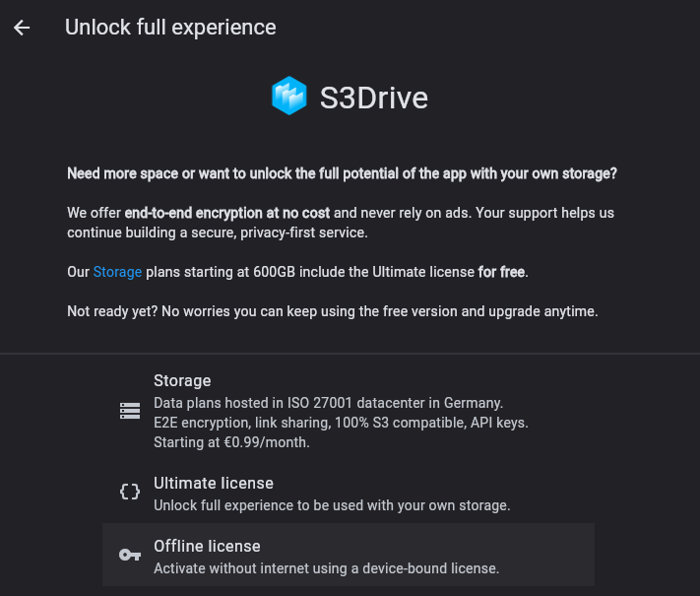700x596 pixels.
Task: Click the curly braces Ultimate license icon
Action: click(130, 492)
